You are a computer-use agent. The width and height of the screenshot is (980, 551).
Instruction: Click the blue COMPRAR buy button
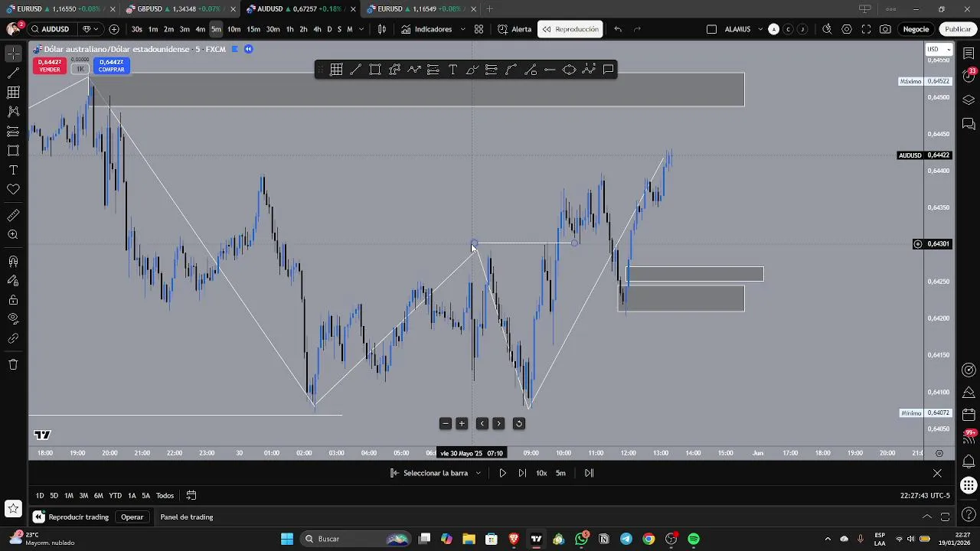pyautogui.click(x=111, y=66)
